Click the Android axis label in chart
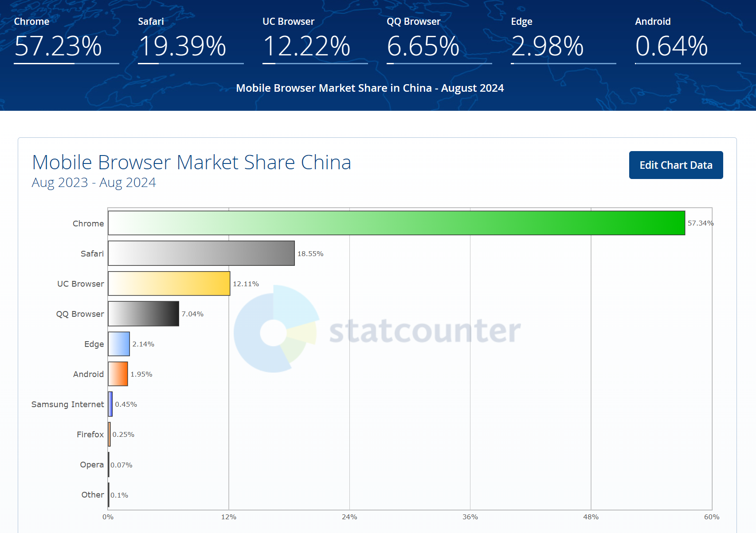Image resolution: width=756 pixels, height=533 pixels. point(88,374)
